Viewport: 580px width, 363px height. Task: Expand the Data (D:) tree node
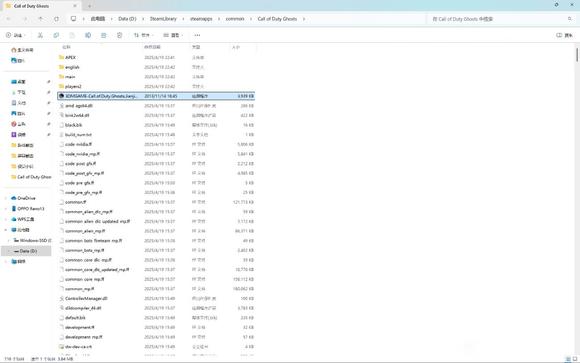click(x=9, y=251)
